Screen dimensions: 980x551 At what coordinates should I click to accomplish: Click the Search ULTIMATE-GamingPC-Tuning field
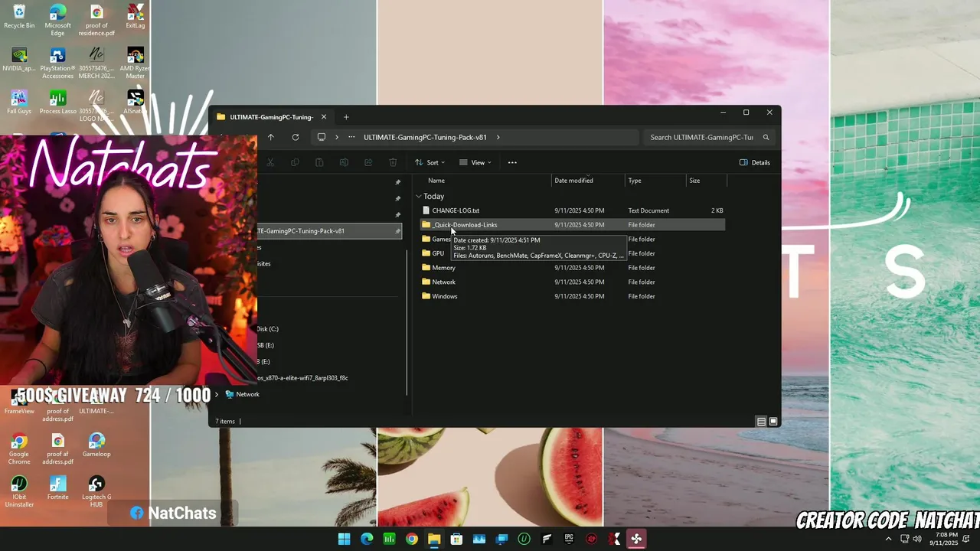(708, 138)
